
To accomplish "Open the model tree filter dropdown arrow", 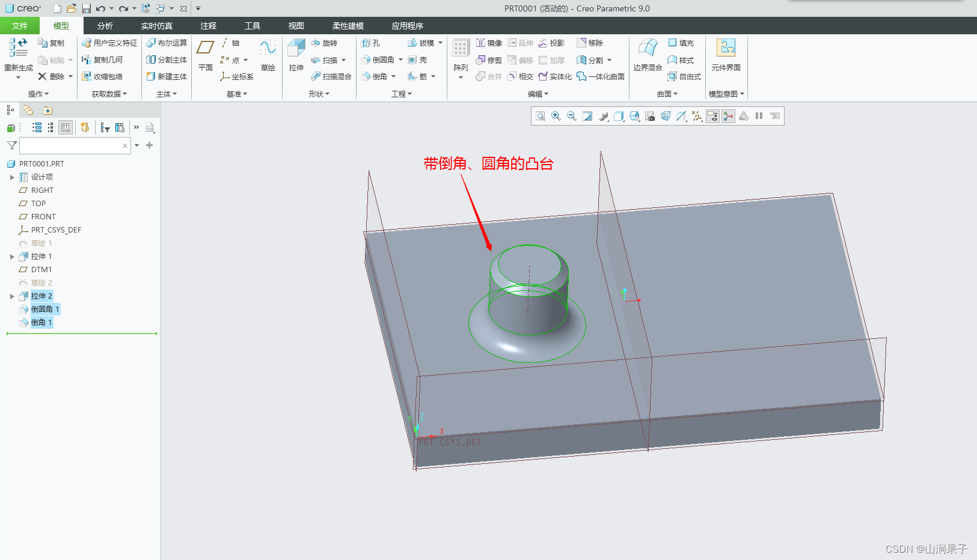I will (x=136, y=145).
